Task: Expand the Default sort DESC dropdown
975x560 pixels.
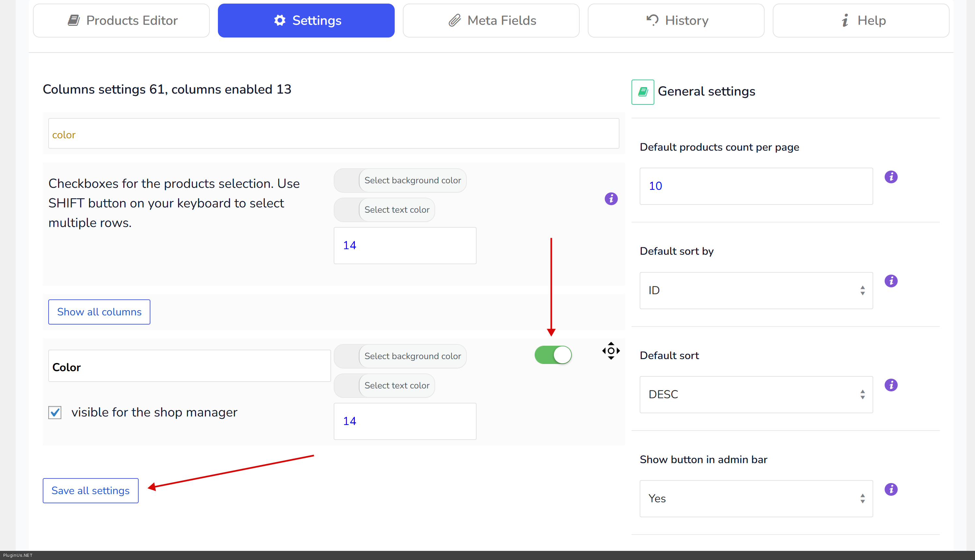Action: click(756, 395)
